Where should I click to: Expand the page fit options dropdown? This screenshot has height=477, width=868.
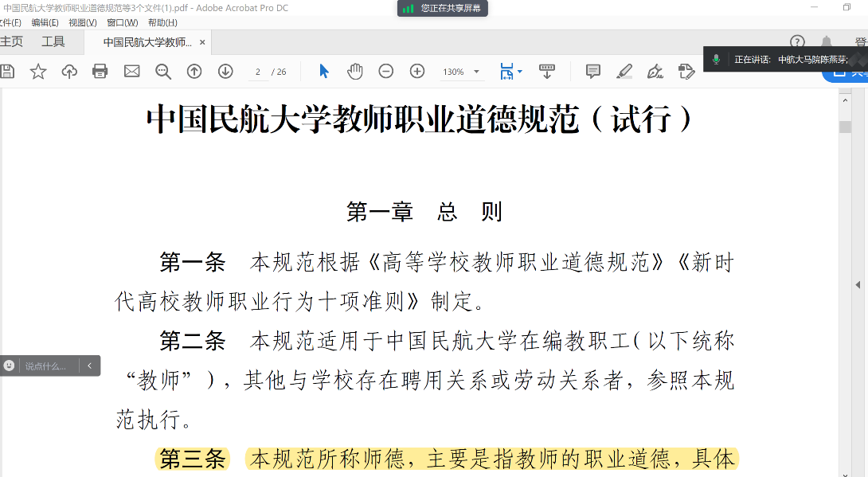[510, 72]
